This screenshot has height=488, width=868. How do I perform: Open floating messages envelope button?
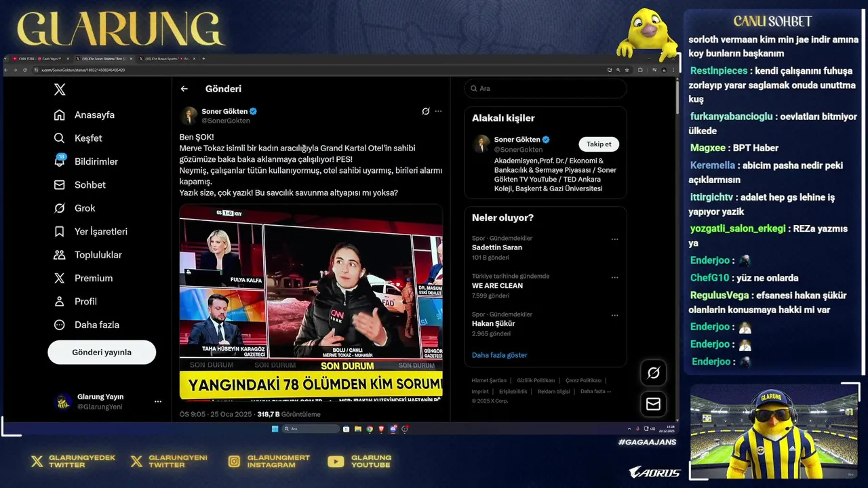(x=653, y=404)
